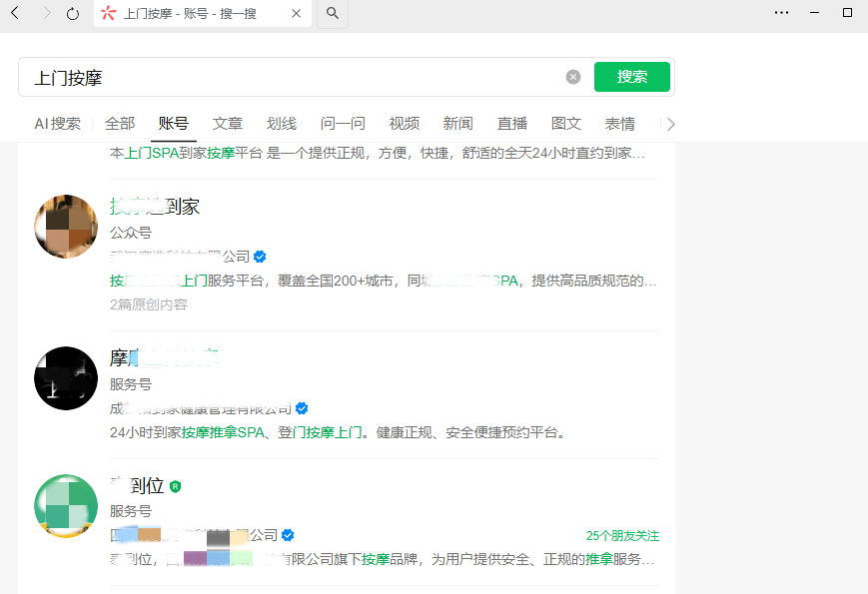Screen dimensions: 868x594
Task: Clear the search box text
Action: coord(573,77)
